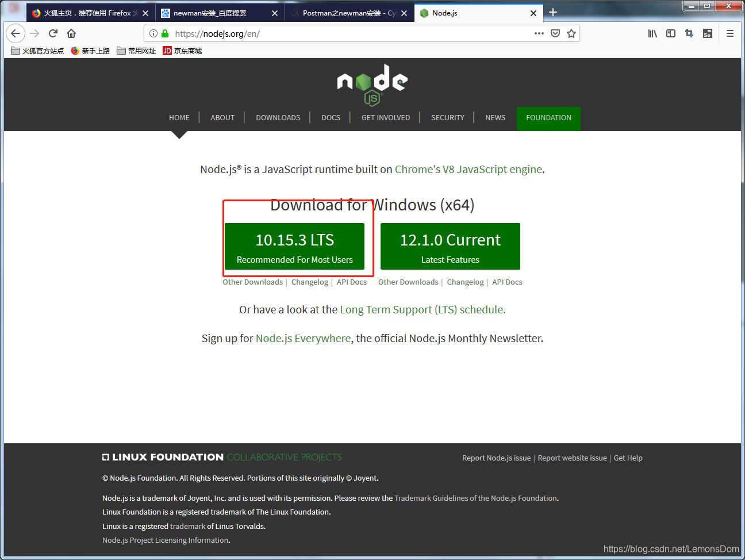Click the Node.js logo in the header
The width and height of the screenshot is (745, 560).
(373, 85)
